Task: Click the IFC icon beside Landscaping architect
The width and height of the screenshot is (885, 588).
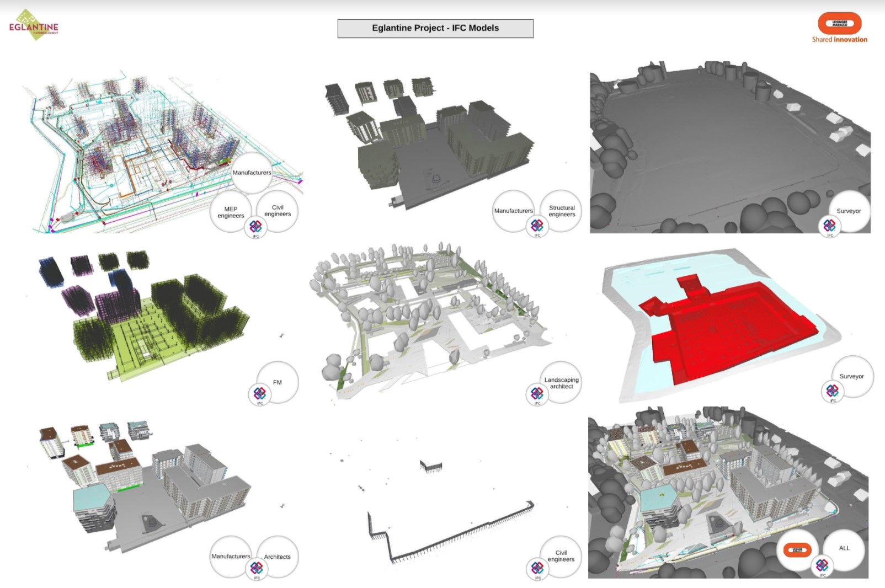Action: click(537, 393)
